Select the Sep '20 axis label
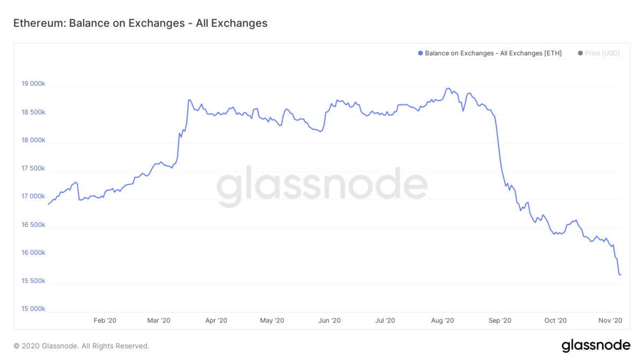The height and width of the screenshot is (362, 644). pyautogui.click(x=499, y=321)
